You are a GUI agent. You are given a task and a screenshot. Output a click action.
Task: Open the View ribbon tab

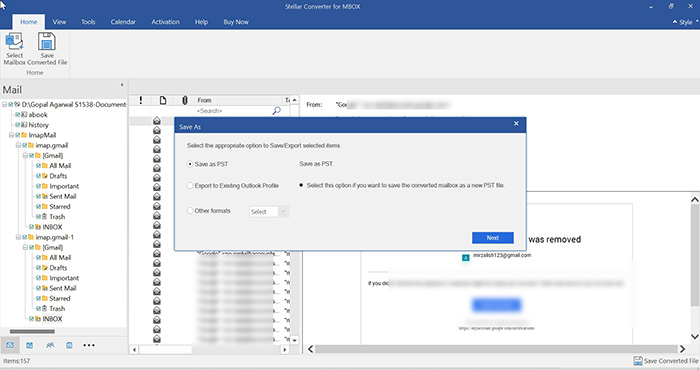click(x=59, y=22)
